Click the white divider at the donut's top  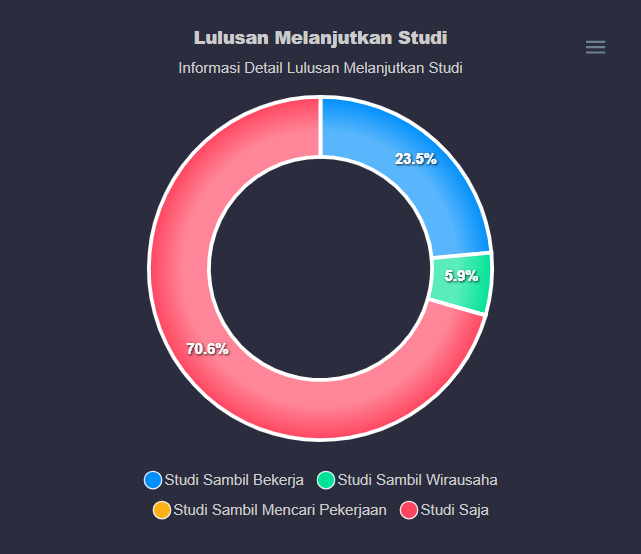click(320, 127)
